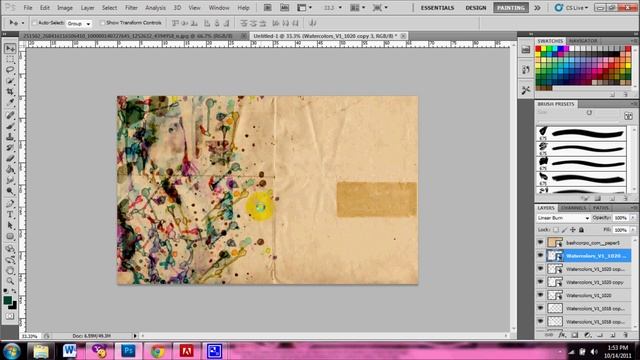The width and height of the screenshot is (640, 360).
Task: Open the View Extras dropdown
Action: coord(304,7)
